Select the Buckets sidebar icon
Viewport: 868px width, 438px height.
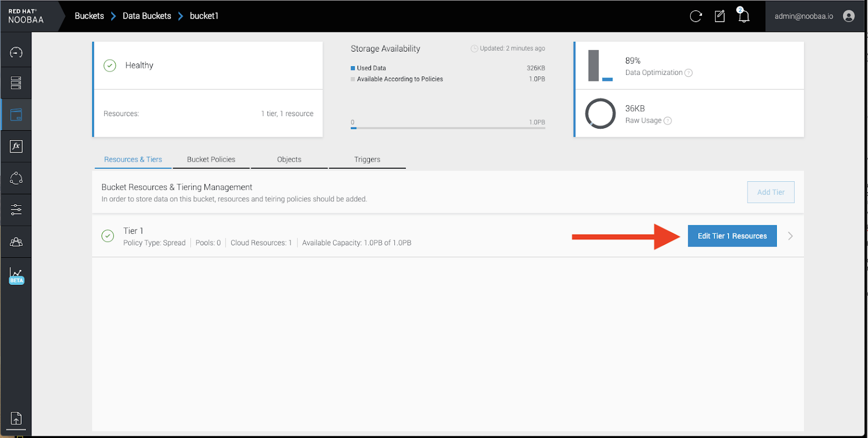16,115
